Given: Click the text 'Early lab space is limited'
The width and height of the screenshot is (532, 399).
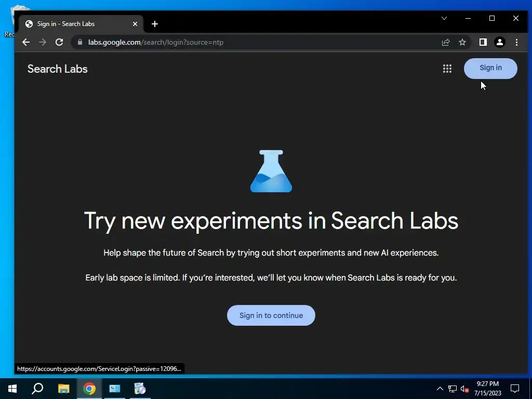Looking at the screenshot, I should click(132, 277).
